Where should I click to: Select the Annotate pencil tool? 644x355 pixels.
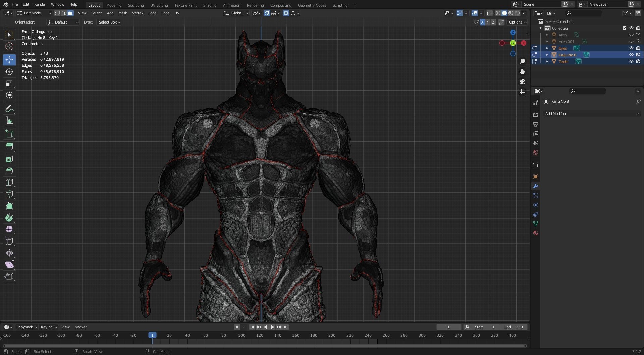tap(9, 109)
